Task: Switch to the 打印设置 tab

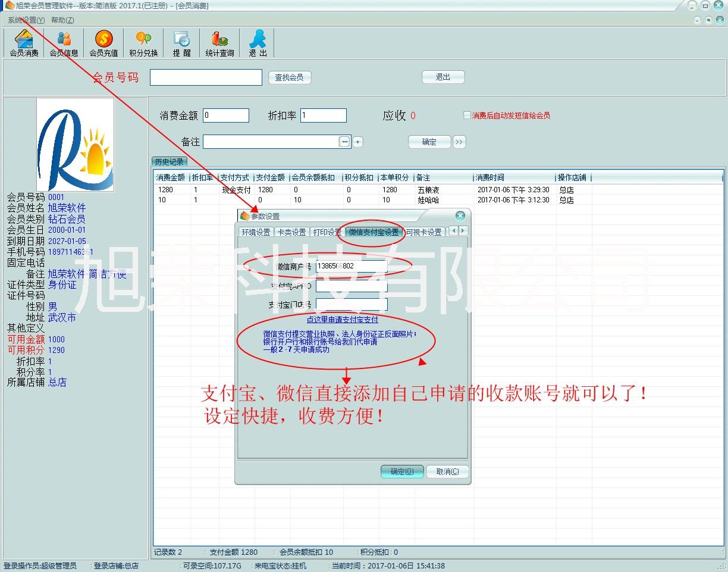Action: [327, 232]
